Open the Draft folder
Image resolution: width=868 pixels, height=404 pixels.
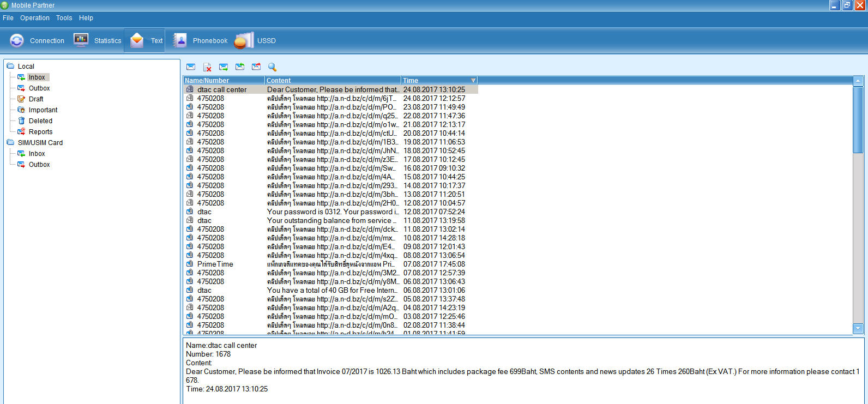[36, 99]
